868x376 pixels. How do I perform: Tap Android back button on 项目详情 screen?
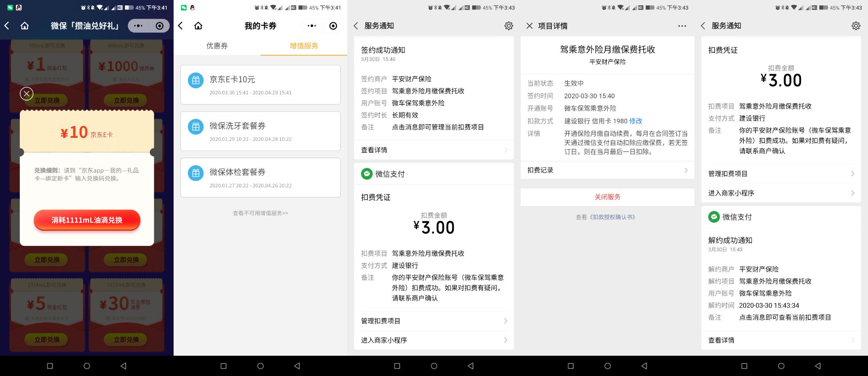[644, 366]
